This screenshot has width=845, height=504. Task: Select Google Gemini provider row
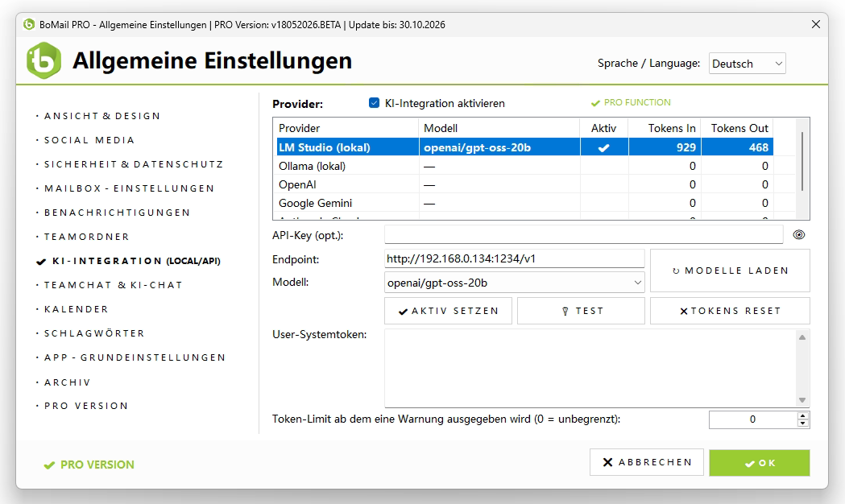click(525, 203)
